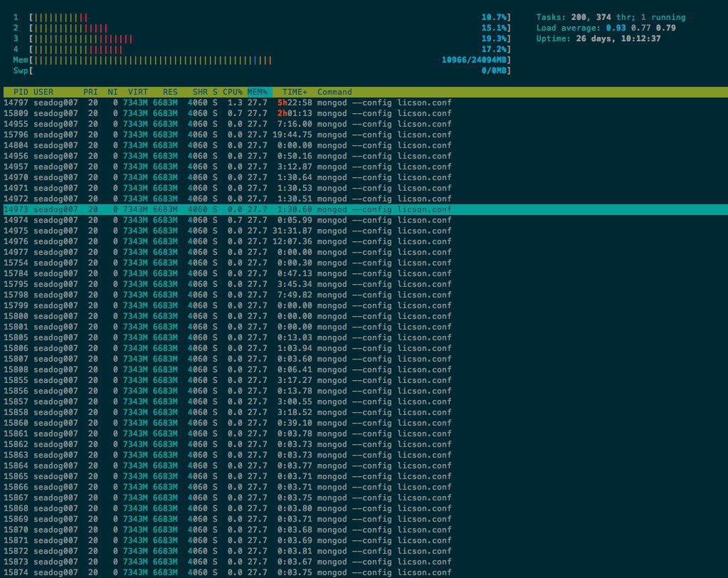Image resolution: width=728 pixels, height=578 pixels.
Task: Click the CPU 1 usage meter bar
Action: [x=270, y=17]
